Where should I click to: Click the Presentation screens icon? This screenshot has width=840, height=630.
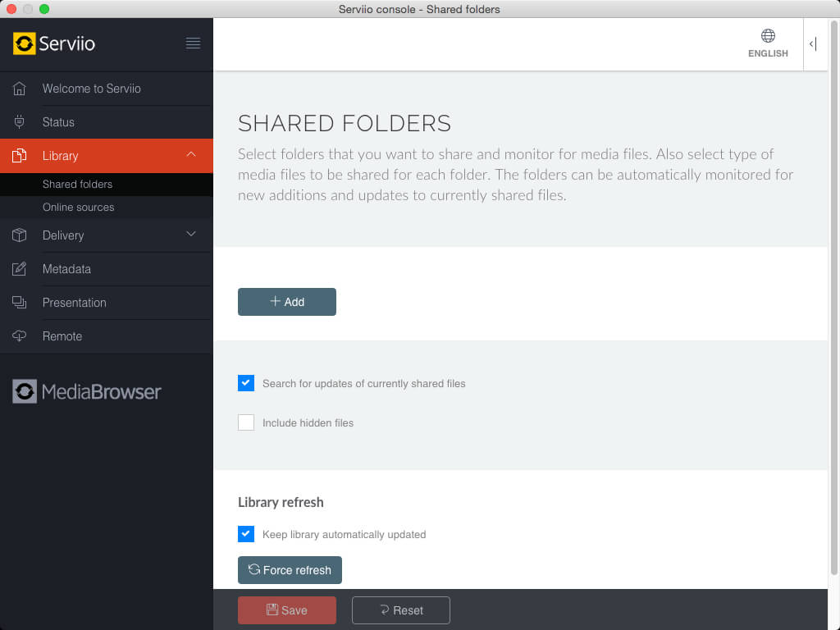click(x=20, y=303)
